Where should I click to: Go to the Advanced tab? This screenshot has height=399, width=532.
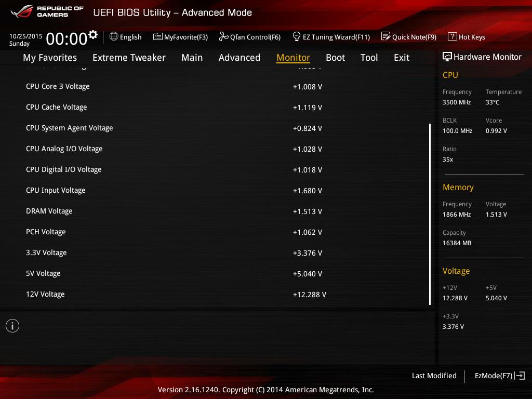click(x=239, y=58)
